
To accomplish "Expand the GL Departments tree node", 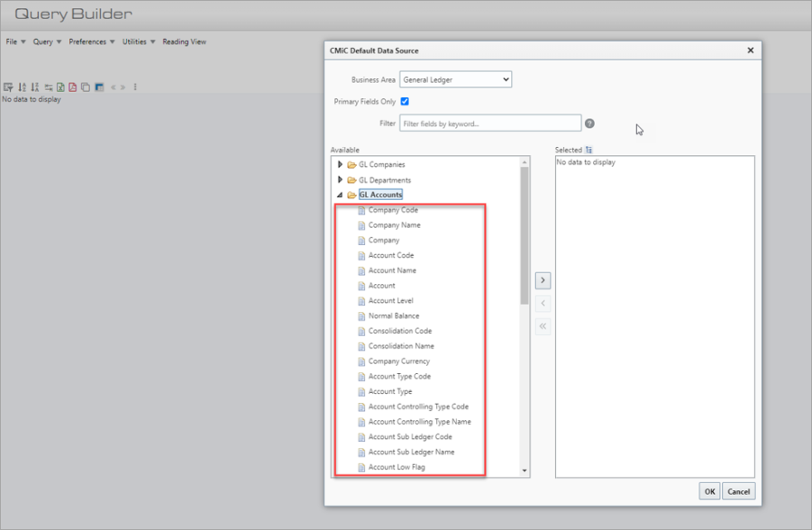I will click(x=340, y=179).
